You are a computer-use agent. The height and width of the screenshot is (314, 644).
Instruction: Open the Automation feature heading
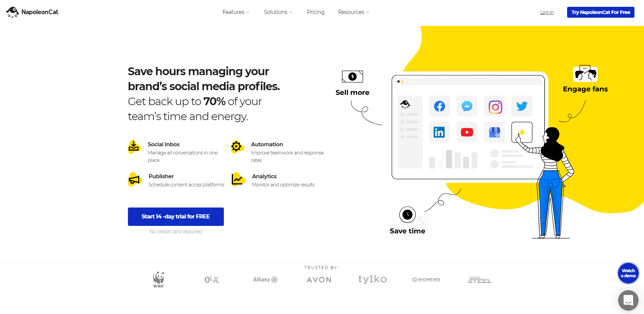click(267, 144)
